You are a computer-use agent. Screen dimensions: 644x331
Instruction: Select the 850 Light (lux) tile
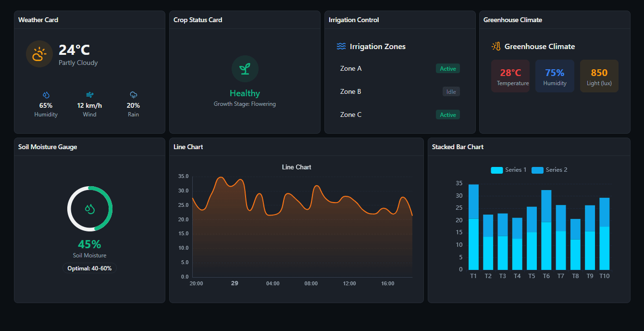point(599,76)
